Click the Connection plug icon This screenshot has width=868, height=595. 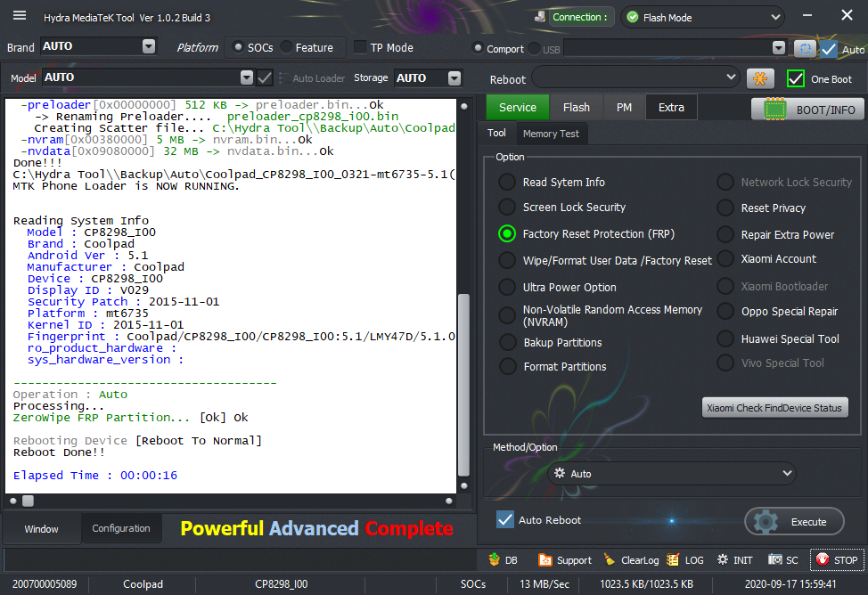click(x=540, y=17)
